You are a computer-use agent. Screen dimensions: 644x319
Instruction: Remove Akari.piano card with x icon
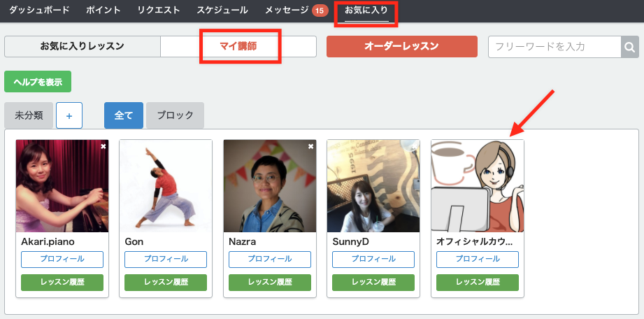[103, 146]
